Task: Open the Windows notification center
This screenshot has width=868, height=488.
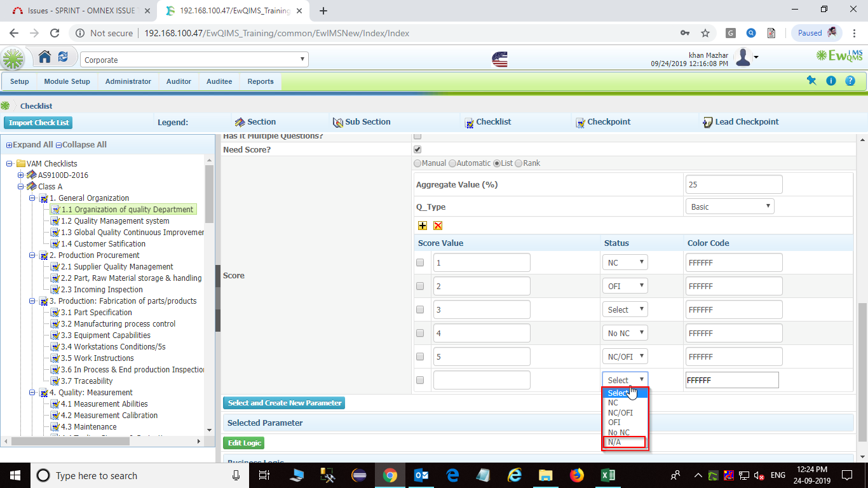Action: click(847, 475)
